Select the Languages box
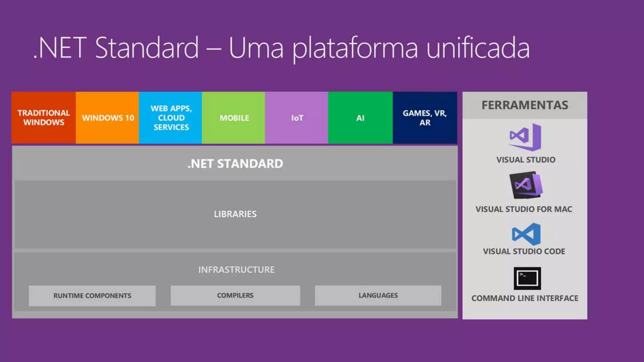This screenshot has height=362, width=644. coord(378,295)
